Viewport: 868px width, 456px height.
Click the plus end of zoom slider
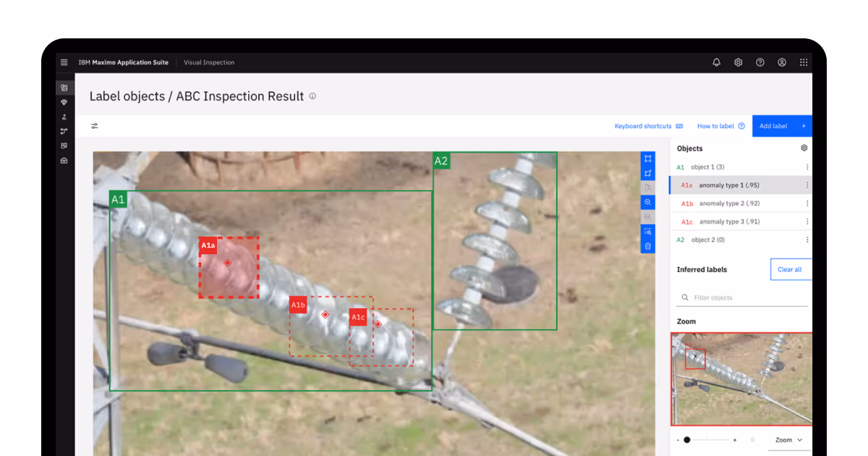(x=735, y=440)
